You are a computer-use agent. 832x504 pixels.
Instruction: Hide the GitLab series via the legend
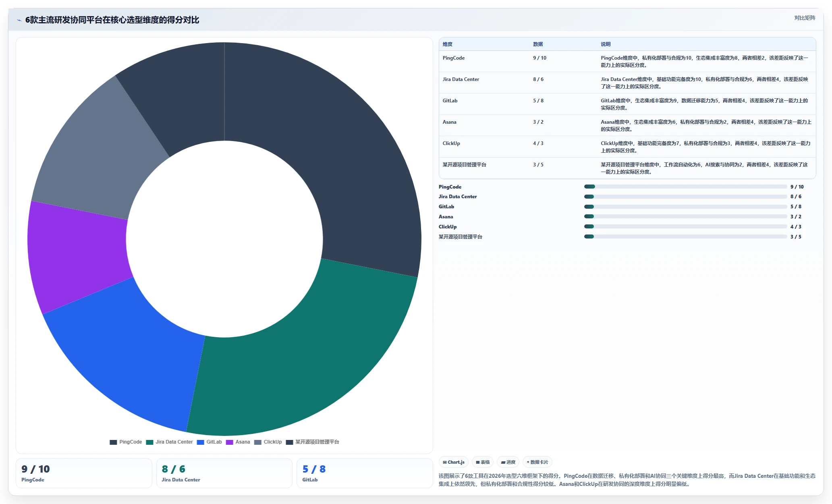209,442
